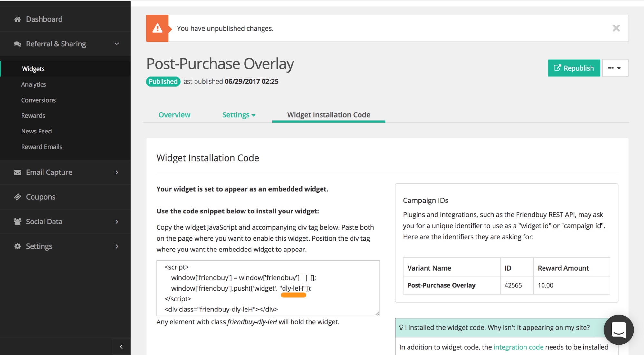Open the more actions dropdown beside Republish

[615, 68]
